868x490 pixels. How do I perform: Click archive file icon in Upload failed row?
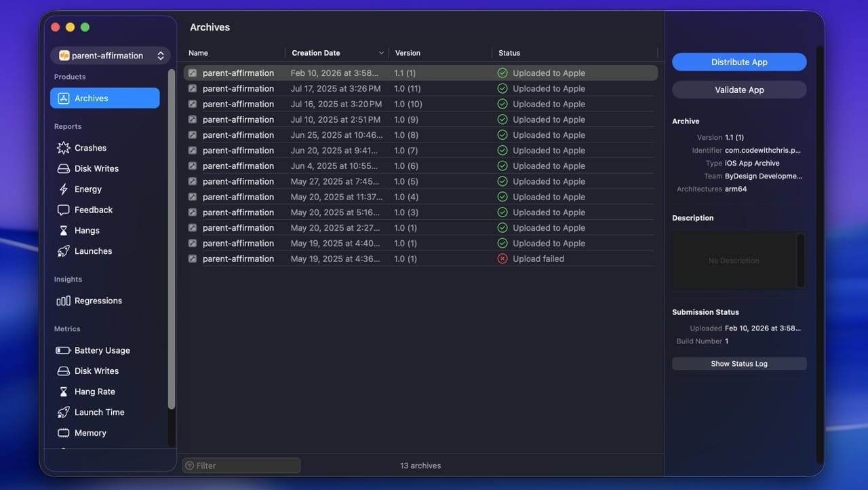coord(193,259)
